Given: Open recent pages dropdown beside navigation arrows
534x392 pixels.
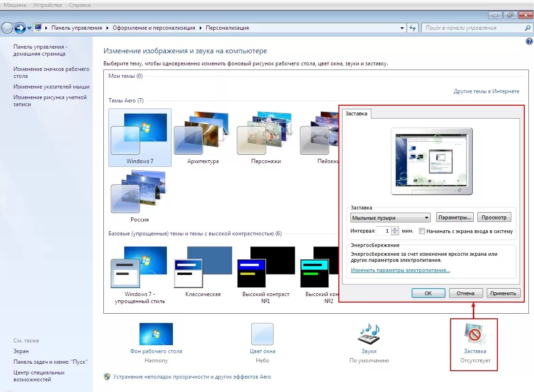Looking at the screenshot, I should point(29,28).
